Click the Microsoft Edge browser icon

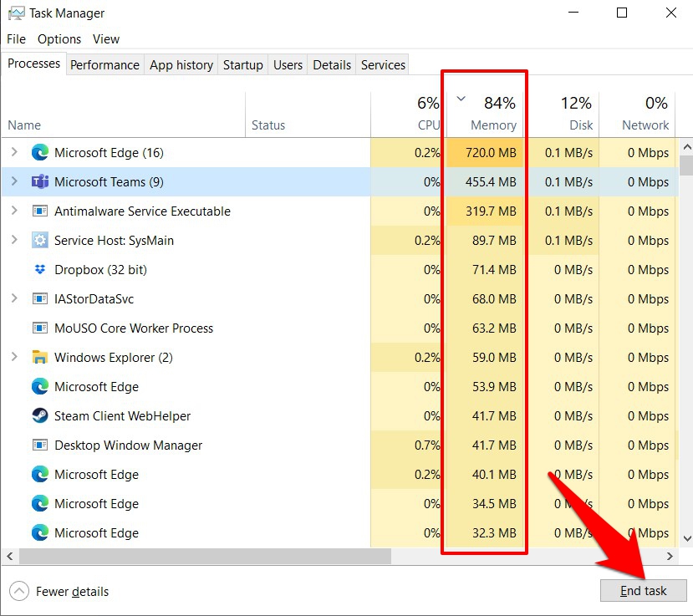tap(40, 152)
